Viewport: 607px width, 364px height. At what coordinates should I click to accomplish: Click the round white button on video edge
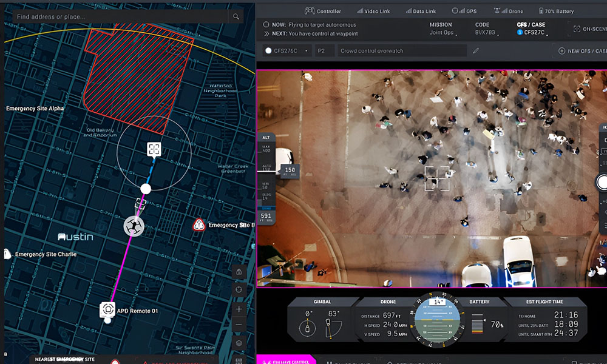tap(603, 181)
